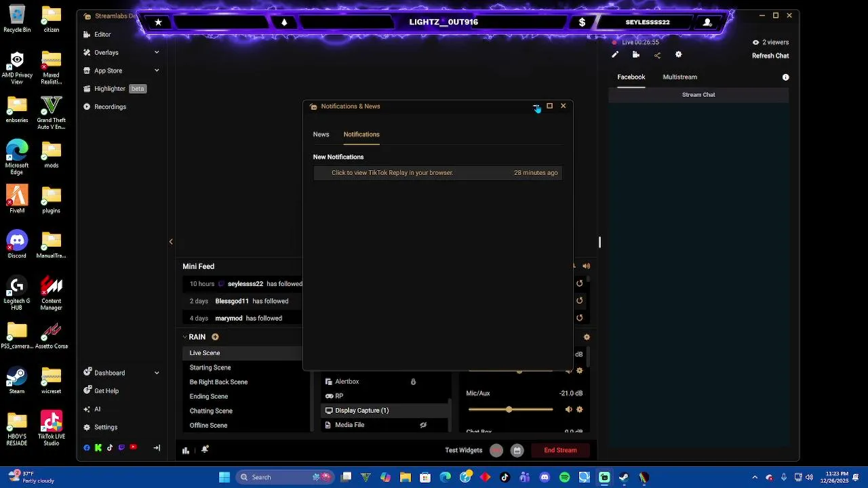Open Windows Start menu
Screen dimensions: 868x488
click(x=224, y=477)
